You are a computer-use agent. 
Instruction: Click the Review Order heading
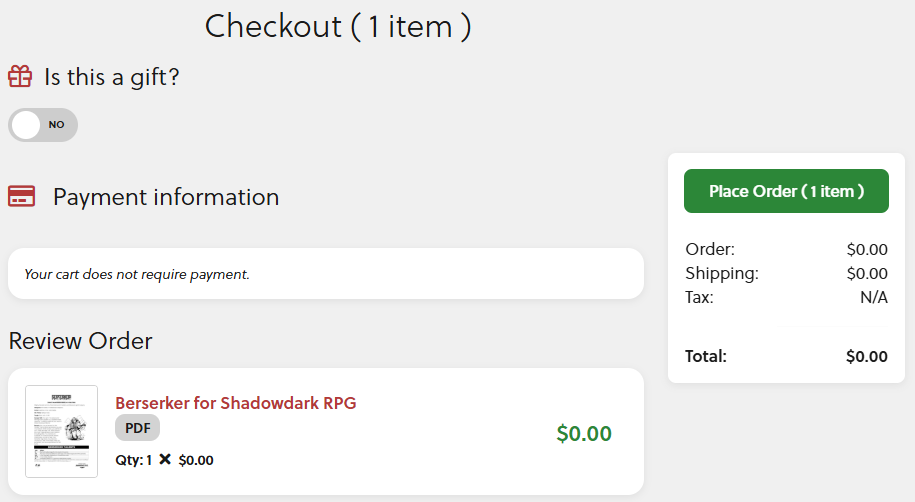point(81,341)
